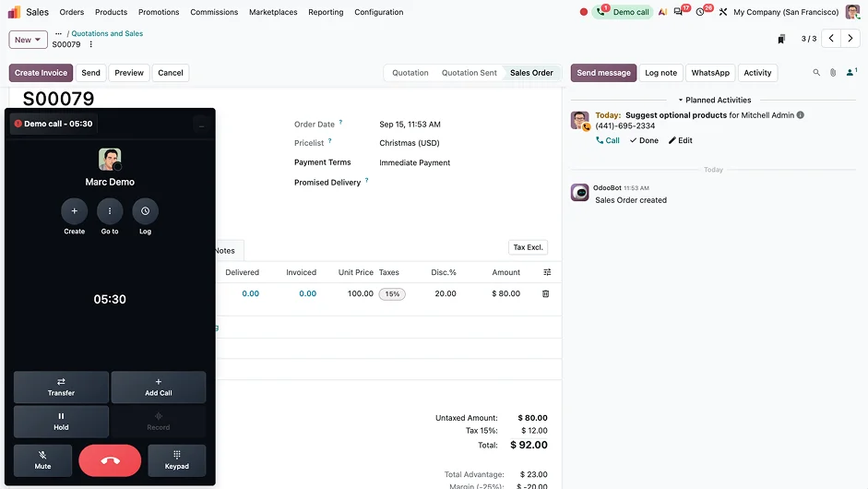
Task: Open column settings icon in order table
Action: click(547, 272)
